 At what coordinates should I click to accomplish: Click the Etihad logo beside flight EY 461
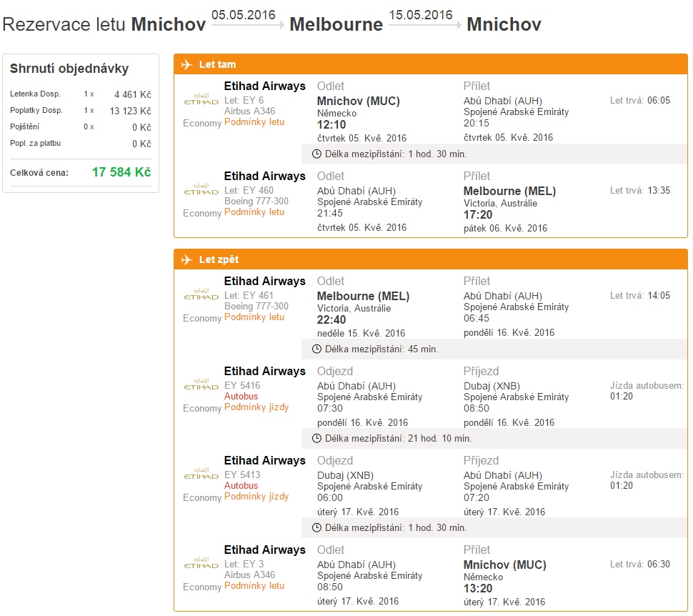click(201, 294)
